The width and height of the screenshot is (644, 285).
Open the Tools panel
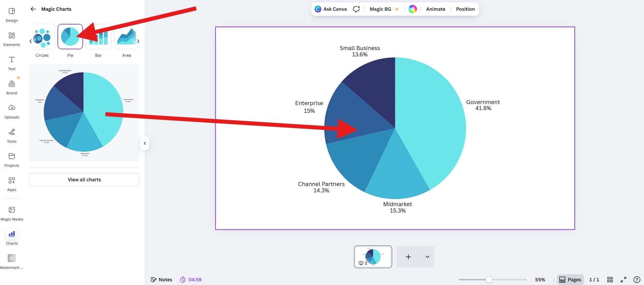[12, 136]
